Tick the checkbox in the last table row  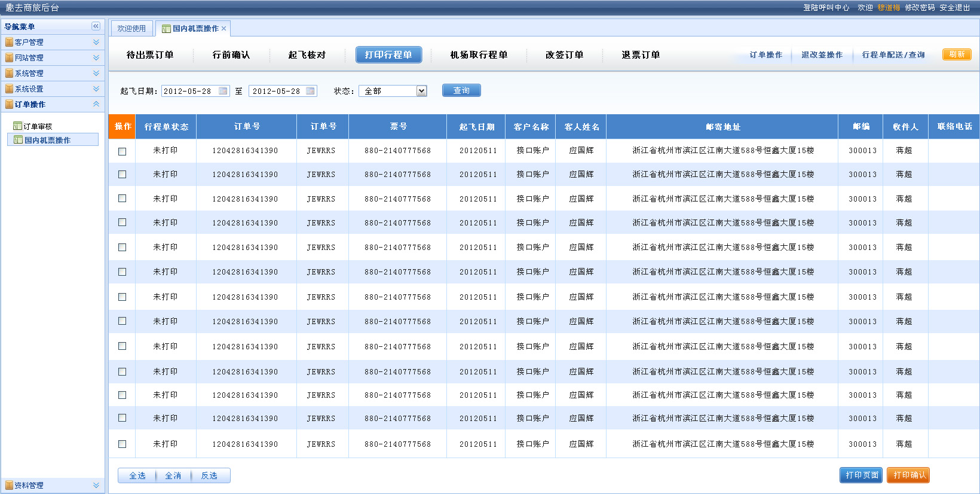(122, 444)
